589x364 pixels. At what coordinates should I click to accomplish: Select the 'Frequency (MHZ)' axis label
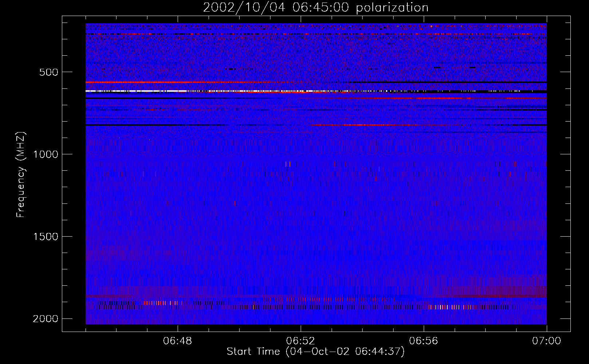pos(21,175)
